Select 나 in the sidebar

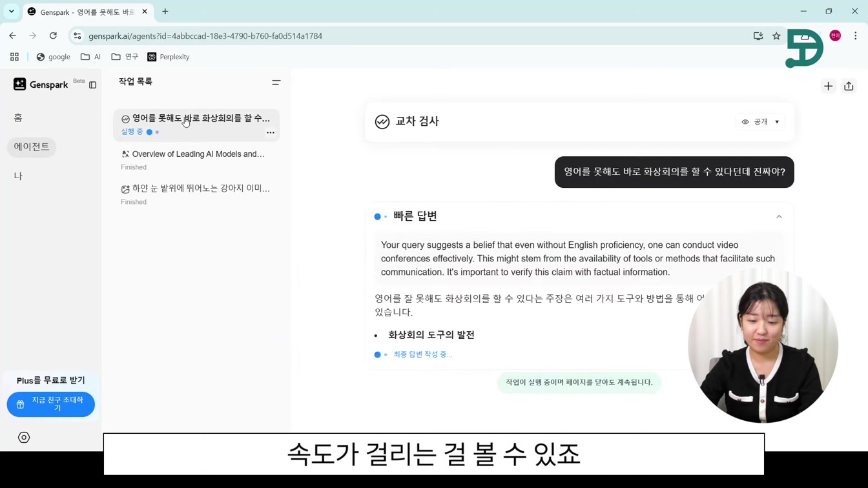18,176
